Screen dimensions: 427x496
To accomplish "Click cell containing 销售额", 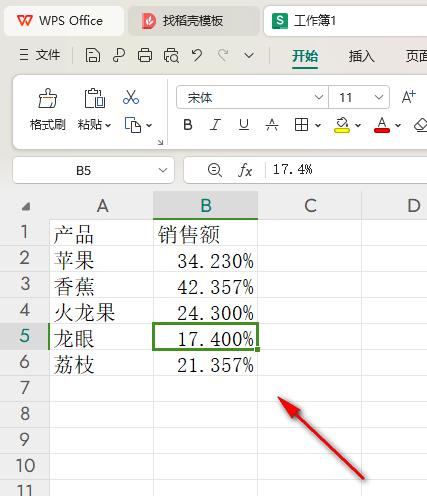I will 206,233.
